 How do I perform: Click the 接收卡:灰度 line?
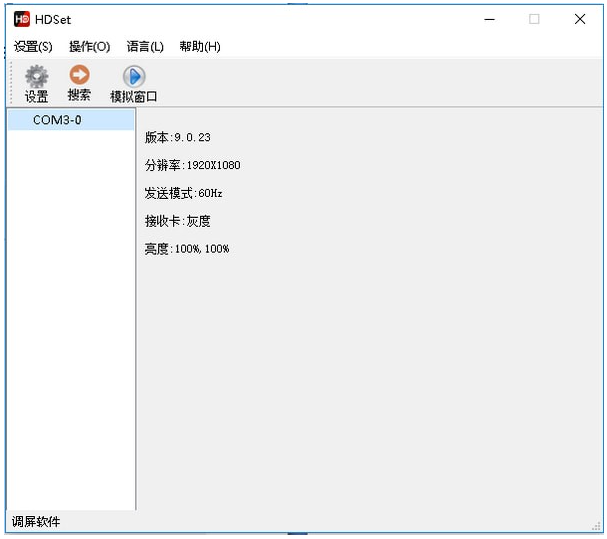coord(177,221)
